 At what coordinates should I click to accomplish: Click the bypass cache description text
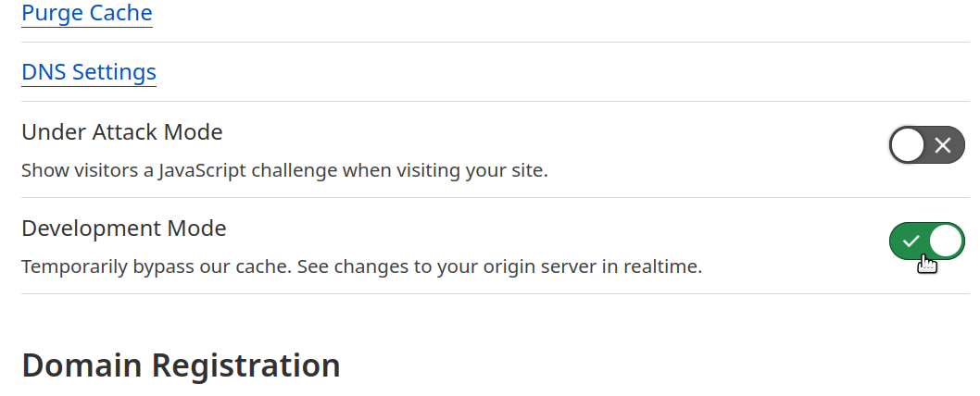tap(362, 266)
